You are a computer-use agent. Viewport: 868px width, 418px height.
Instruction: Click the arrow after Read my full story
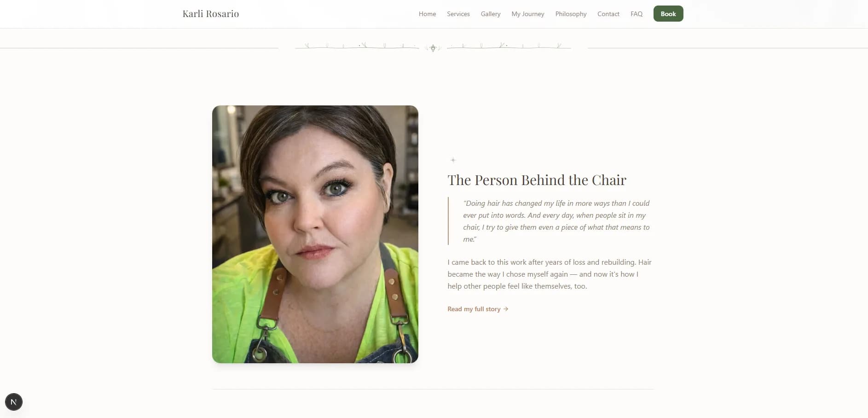[506, 309]
